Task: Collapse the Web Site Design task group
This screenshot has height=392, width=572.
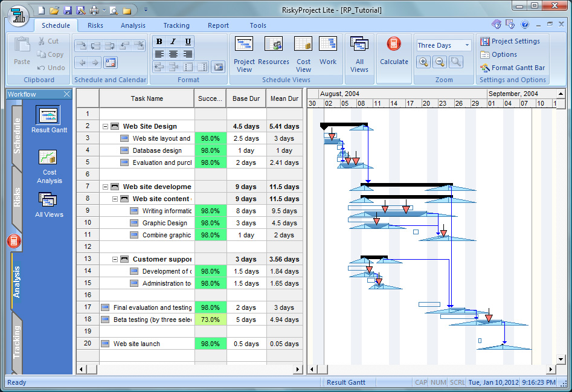Action: tap(105, 126)
